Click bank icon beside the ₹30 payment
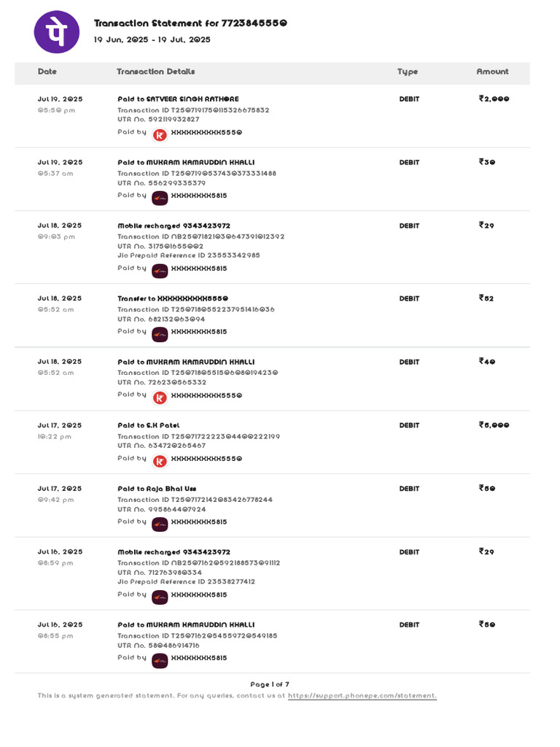The image size is (560, 747). pos(160,198)
